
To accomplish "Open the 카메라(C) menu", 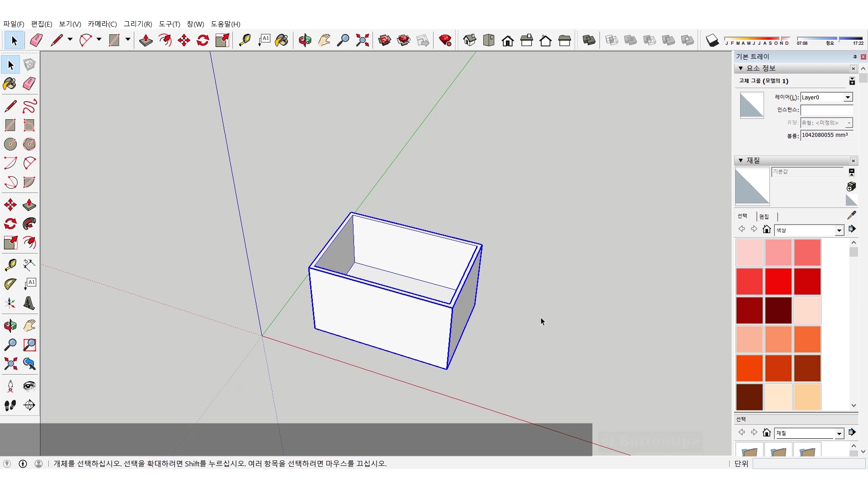I will [102, 24].
